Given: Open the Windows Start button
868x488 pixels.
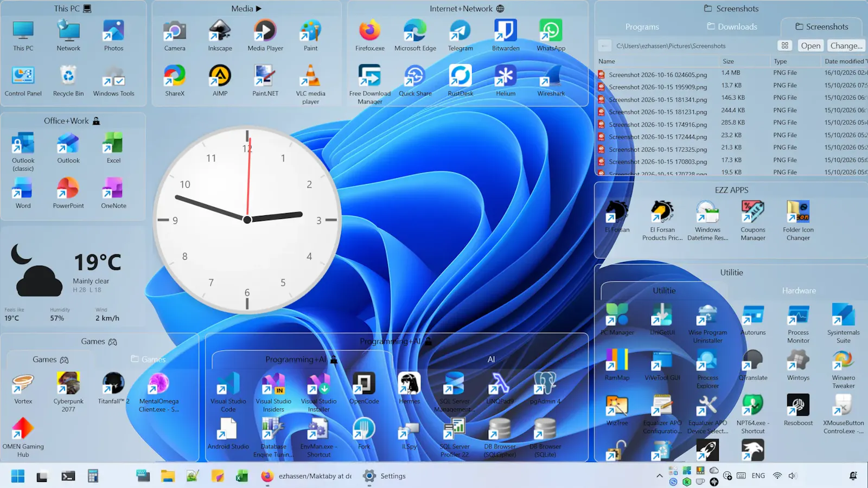Looking at the screenshot, I should 17,476.
